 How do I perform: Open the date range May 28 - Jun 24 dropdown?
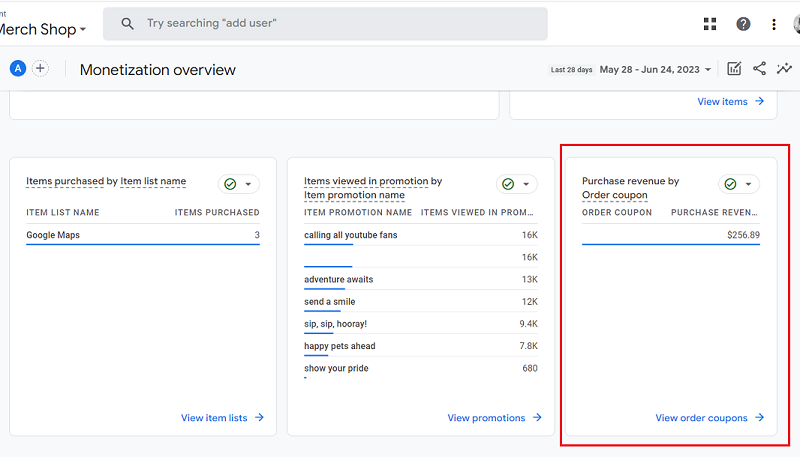(655, 69)
